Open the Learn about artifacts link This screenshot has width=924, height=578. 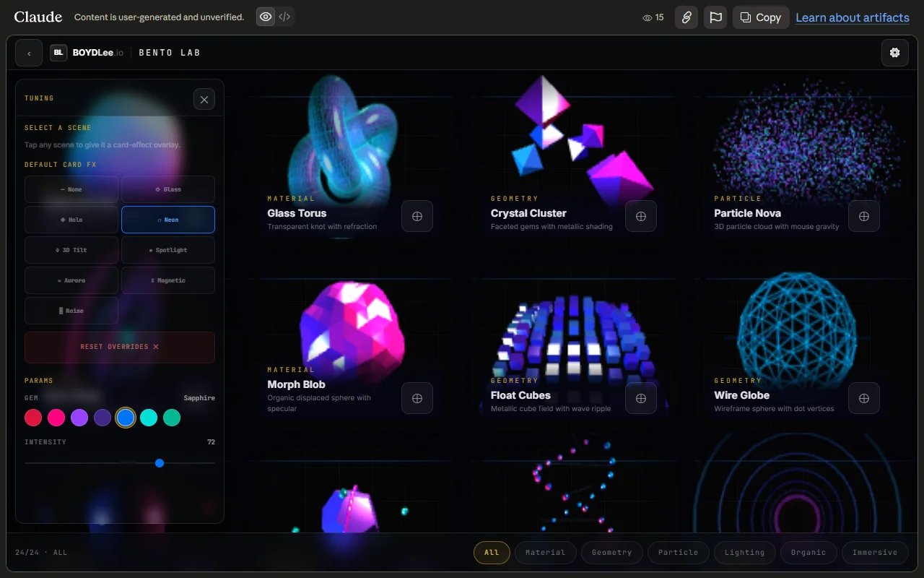point(853,17)
